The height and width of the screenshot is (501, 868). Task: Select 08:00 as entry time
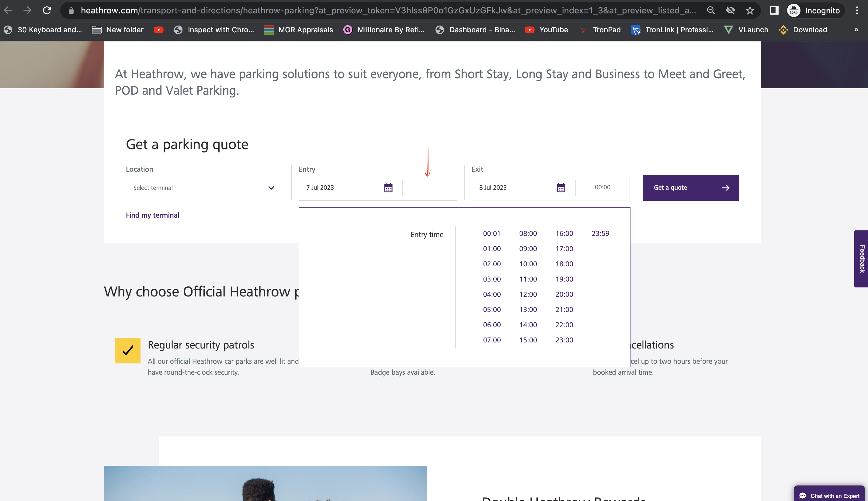click(528, 233)
